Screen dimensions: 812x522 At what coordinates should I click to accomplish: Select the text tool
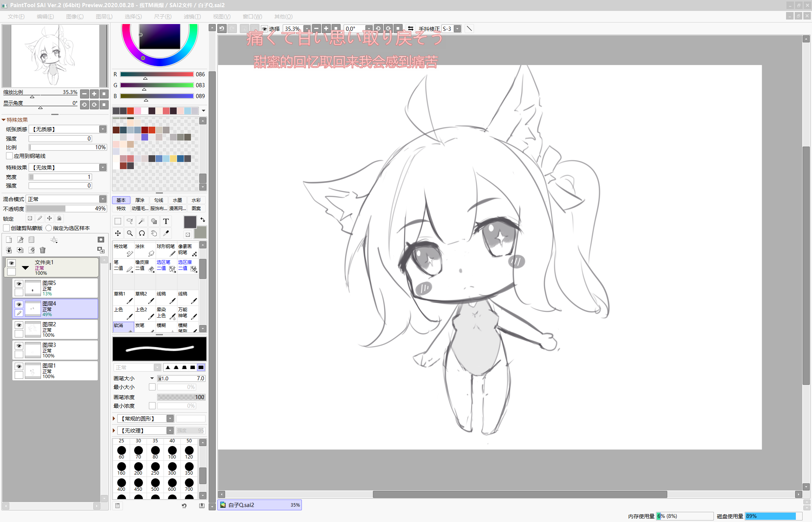coord(166,221)
